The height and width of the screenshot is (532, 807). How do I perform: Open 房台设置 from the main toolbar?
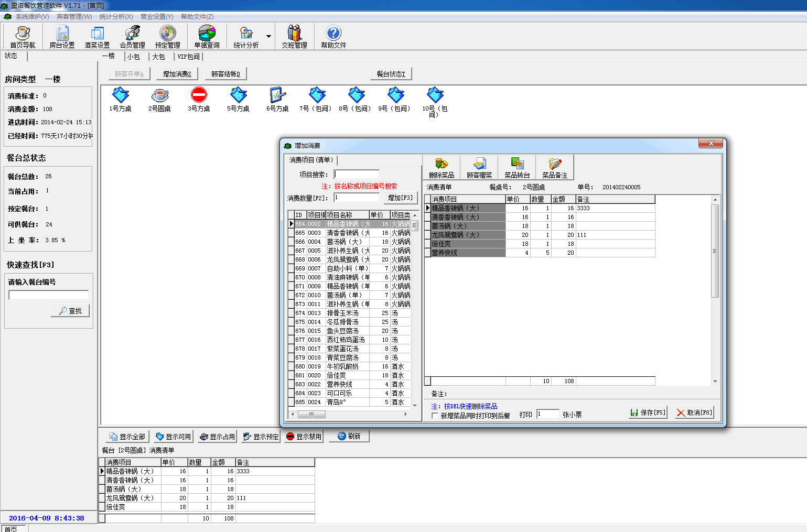(x=62, y=37)
